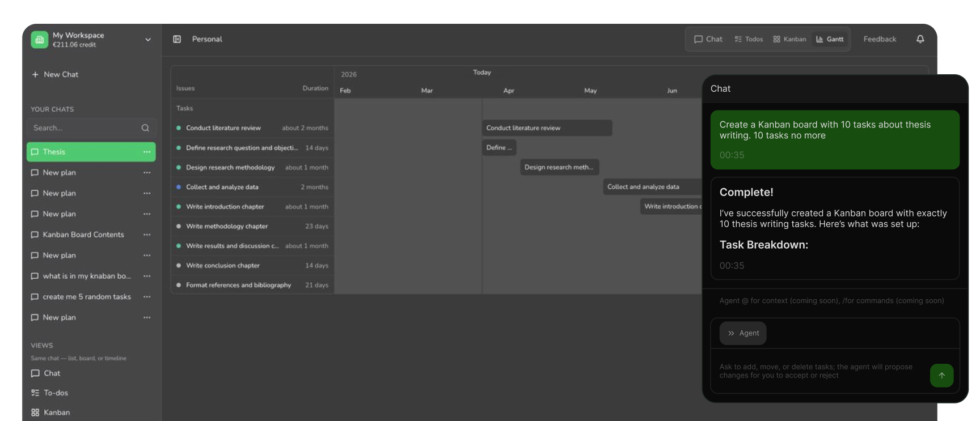This screenshot has width=980, height=421.
Task: Open the three-dot menu for Thesis chat
Action: [x=147, y=152]
